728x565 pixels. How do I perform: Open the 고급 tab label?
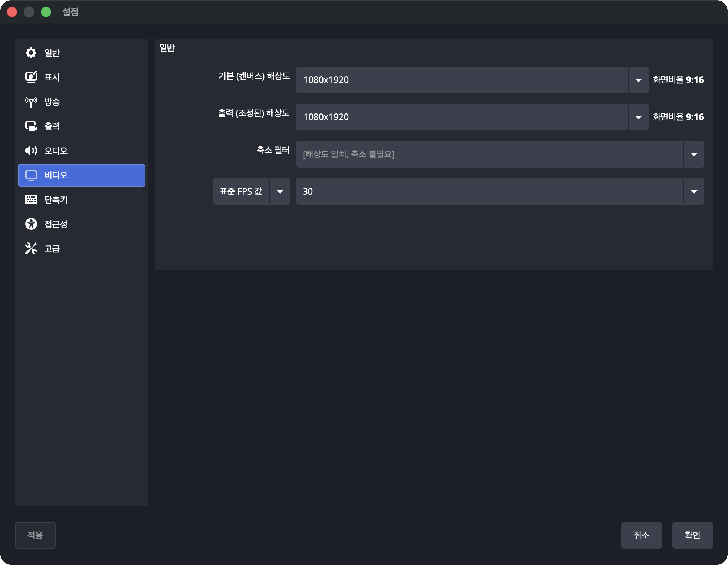[x=52, y=248]
